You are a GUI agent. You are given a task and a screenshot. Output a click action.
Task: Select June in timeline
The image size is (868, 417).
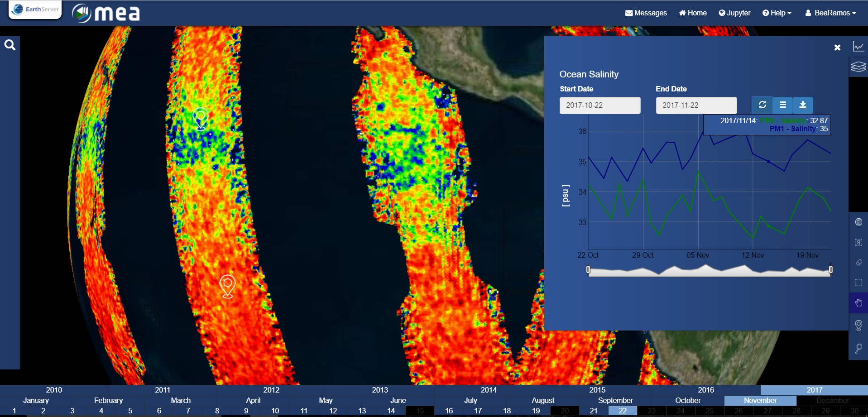398,400
